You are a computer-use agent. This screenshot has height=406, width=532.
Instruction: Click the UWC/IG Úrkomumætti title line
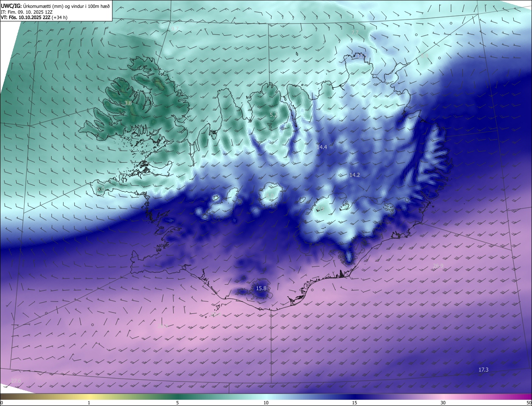tap(55, 6)
